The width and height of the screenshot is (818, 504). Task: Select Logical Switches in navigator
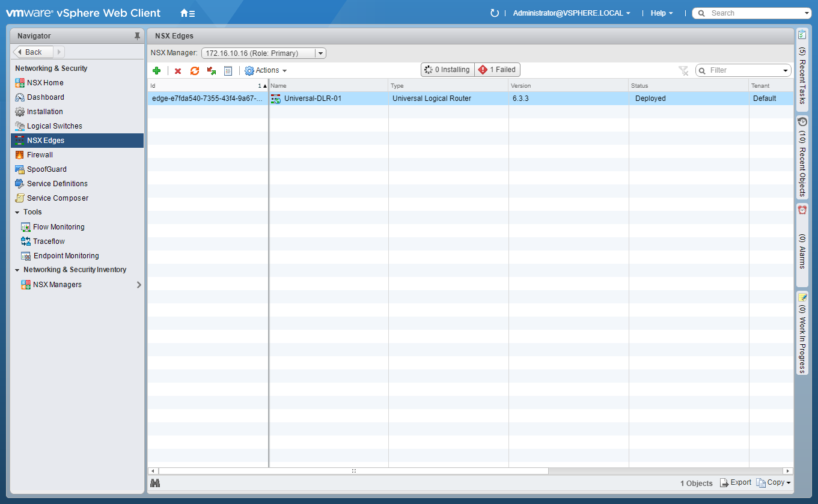54,126
